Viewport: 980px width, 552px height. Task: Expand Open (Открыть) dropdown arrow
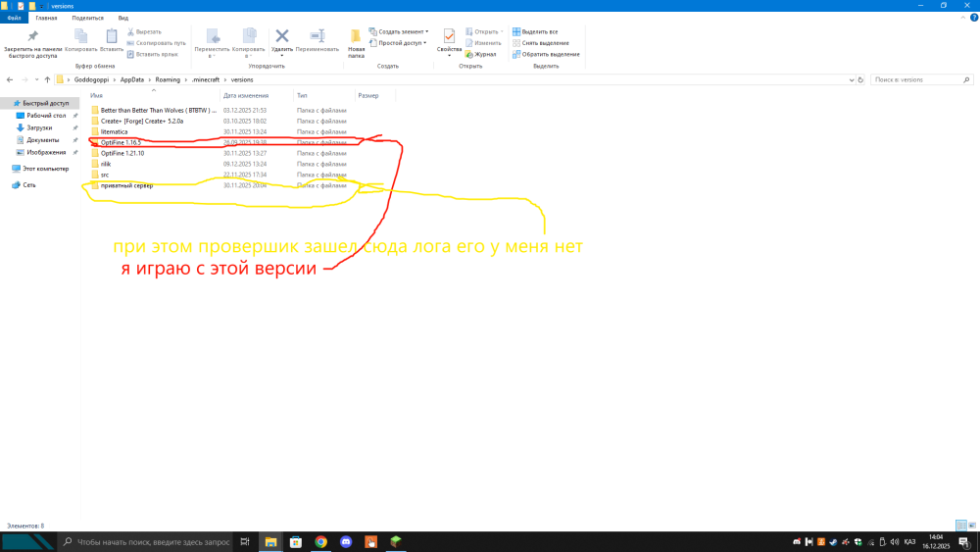[x=502, y=31]
